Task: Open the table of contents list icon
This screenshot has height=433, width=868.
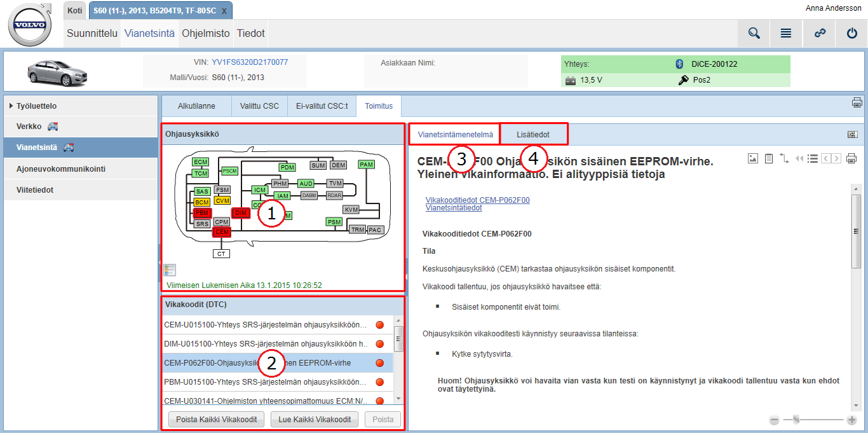Action: click(812, 158)
